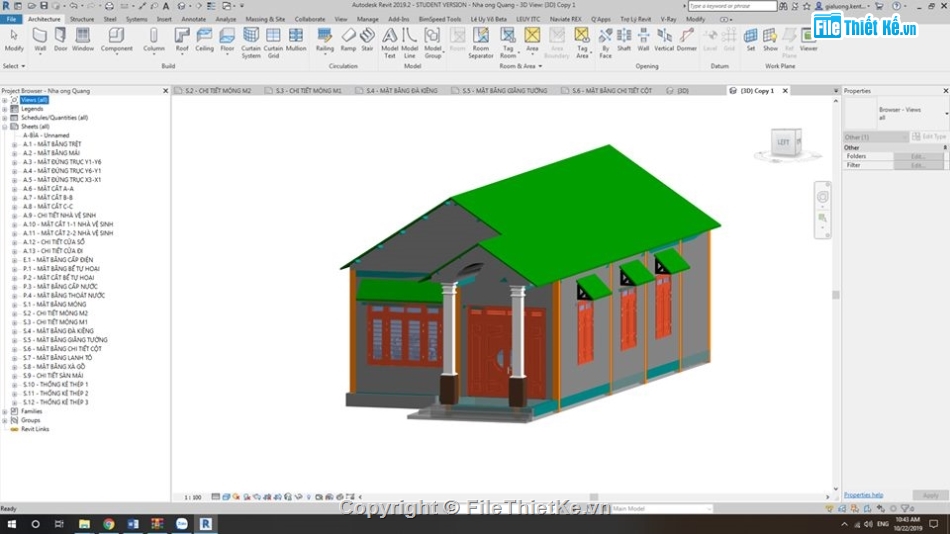This screenshot has height=534, width=950.
Task: Click the Edit Type button
Action: 929,137
